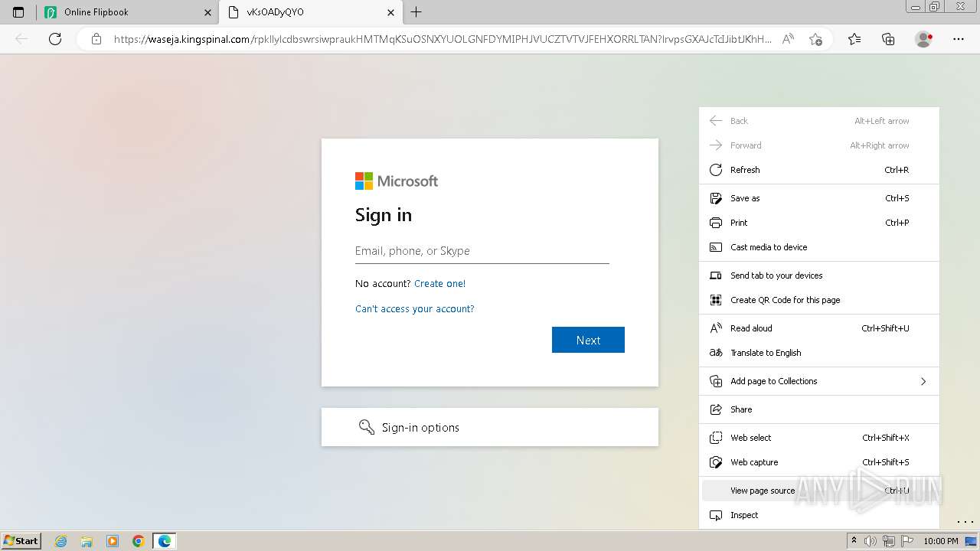Open Can't access your account link
Image resolution: width=980 pixels, height=551 pixels.
coord(415,308)
